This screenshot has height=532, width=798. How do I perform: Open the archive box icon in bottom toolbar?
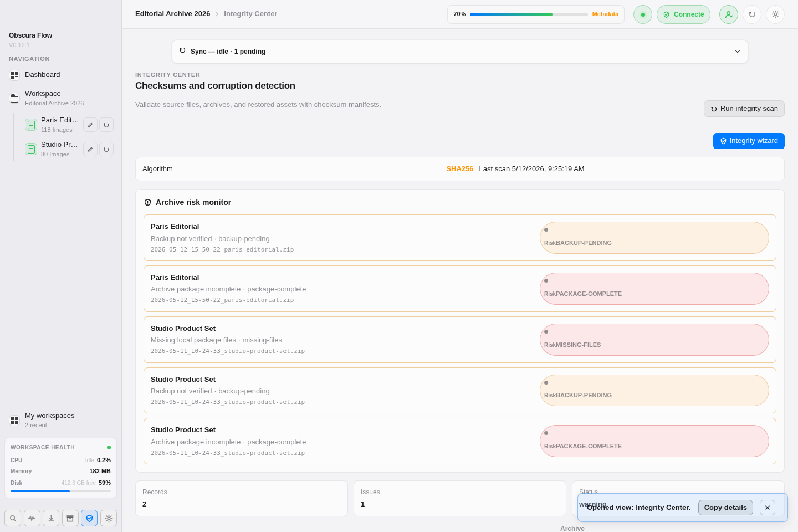70,518
